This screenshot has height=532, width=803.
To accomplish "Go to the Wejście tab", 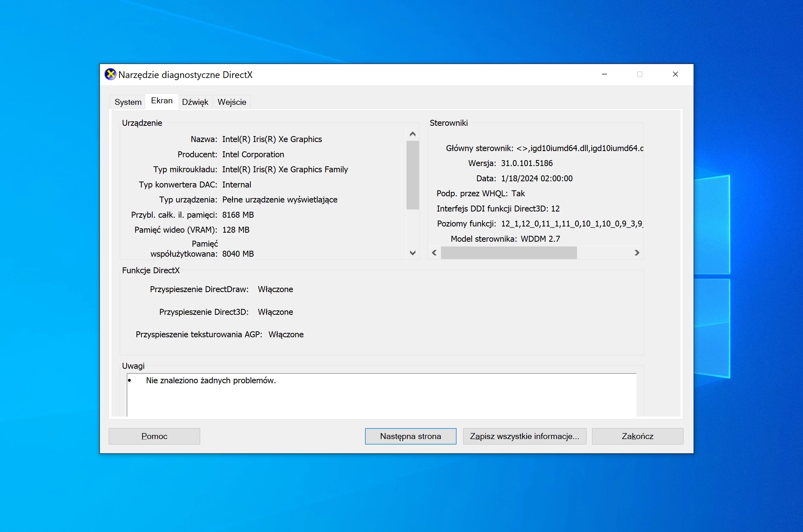I will tap(232, 102).
